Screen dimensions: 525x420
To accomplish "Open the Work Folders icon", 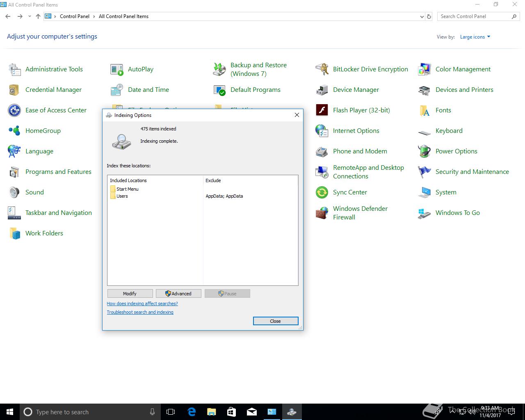I will [14, 233].
